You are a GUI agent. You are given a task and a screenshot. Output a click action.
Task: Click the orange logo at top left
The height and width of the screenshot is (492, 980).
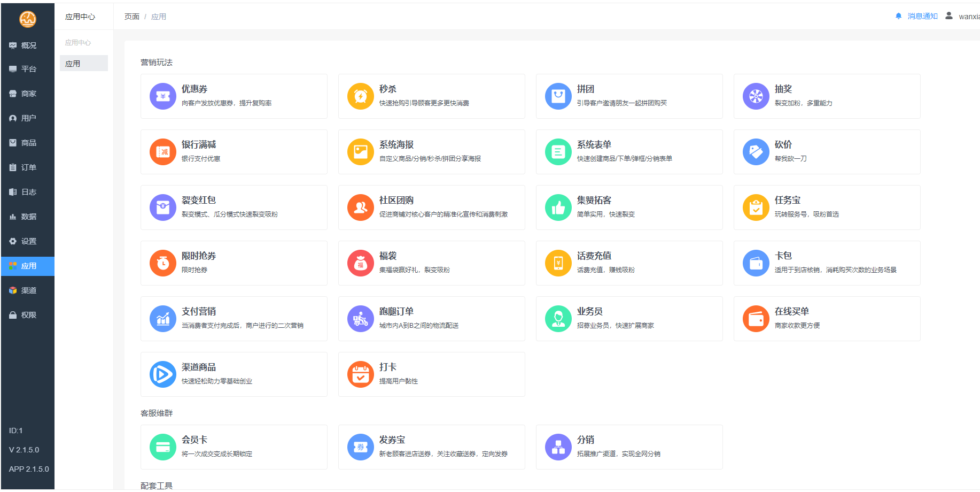click(28, 19)
